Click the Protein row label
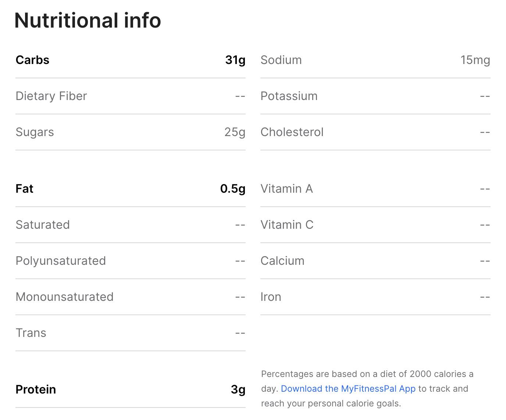Viewport: 506px width, 420px height. [36, 389]
